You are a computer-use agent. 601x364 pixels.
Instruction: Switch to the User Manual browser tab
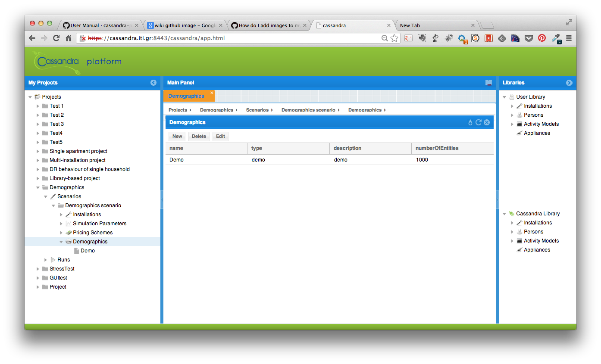click(101, 25)
